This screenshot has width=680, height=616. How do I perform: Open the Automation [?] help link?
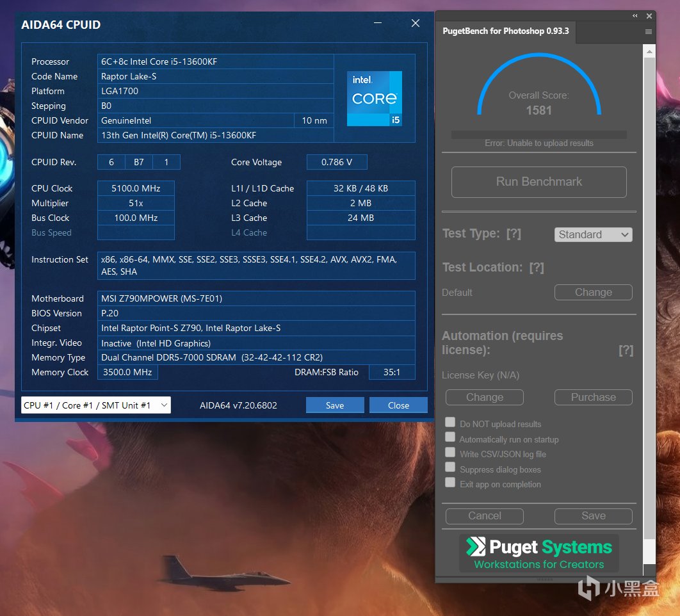click(626, 350)
